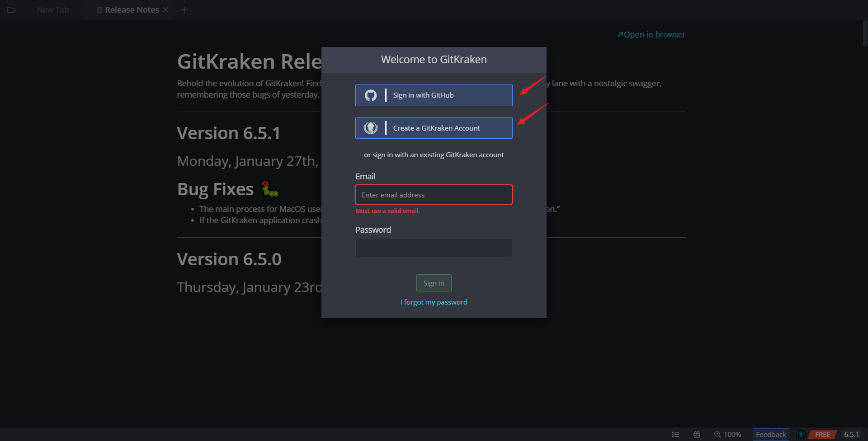868x441 pixels.
Task: Open the gift release notes icon
Action: pos(697,434)
